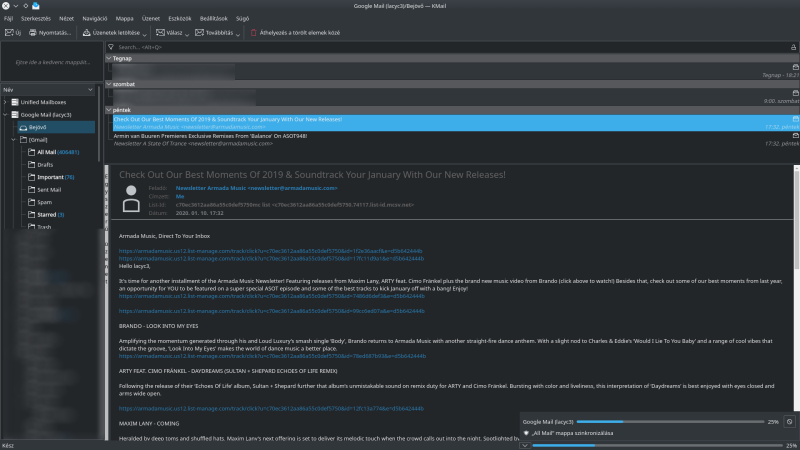Click the Google Mail sync progress bar
Viewport: 800px width, 450px height.
coord(670,422)
